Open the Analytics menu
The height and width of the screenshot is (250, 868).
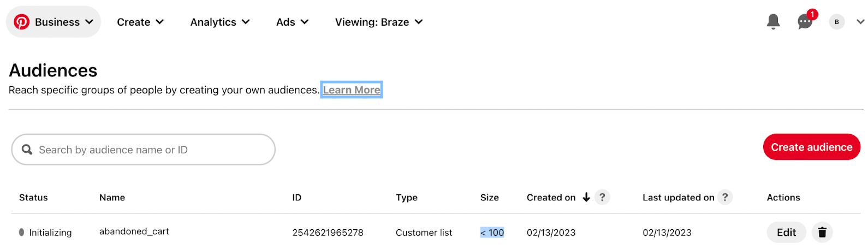tap(220, 22)
